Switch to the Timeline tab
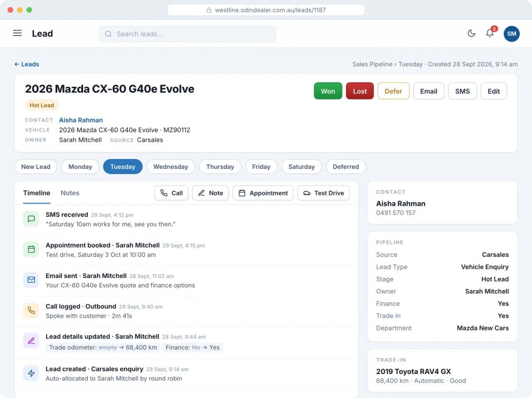This screenshot has height=398, width=532. coord(37,193)
